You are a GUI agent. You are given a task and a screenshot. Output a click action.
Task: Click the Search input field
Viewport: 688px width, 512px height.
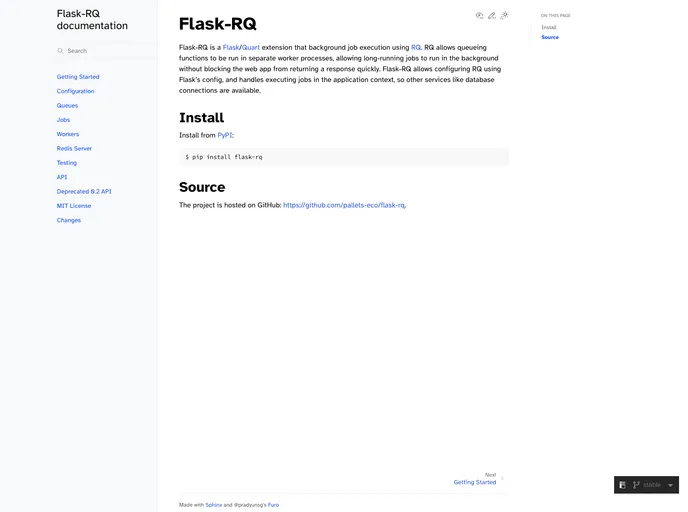(105, 51)
